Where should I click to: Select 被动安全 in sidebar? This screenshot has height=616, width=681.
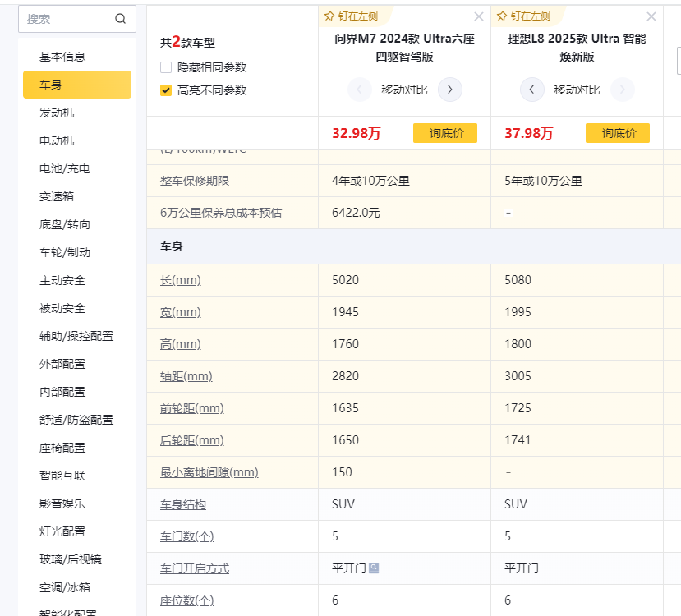click(x=62, y=308)
